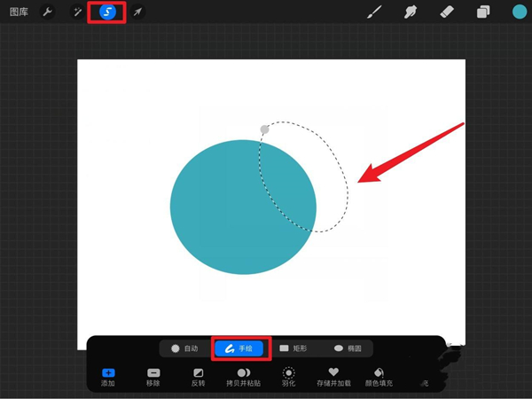Open the 图库 gallery
The image size is (532, 399).
[20, 12]
